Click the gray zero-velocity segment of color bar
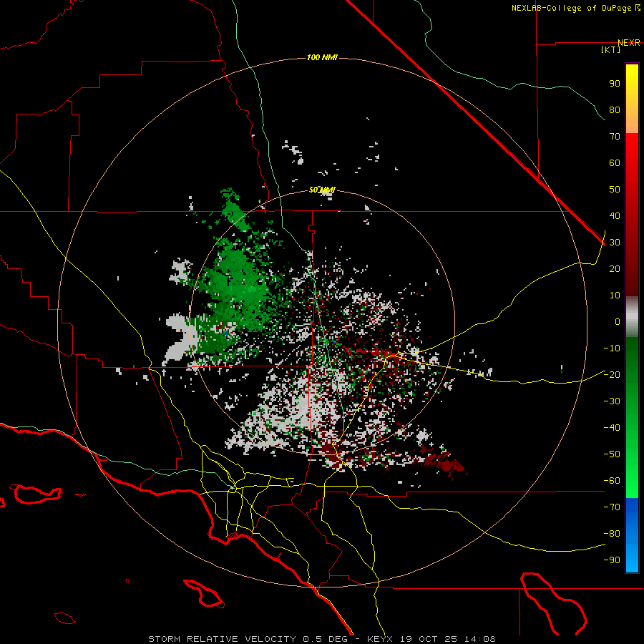644x644 pixels. (632, 317)
